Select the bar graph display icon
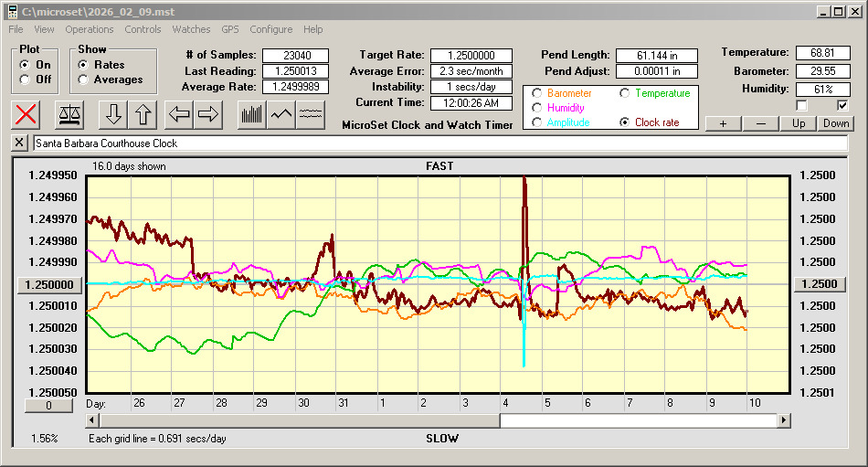Viewport: 868px width, 467px height. tap(251, 114)
